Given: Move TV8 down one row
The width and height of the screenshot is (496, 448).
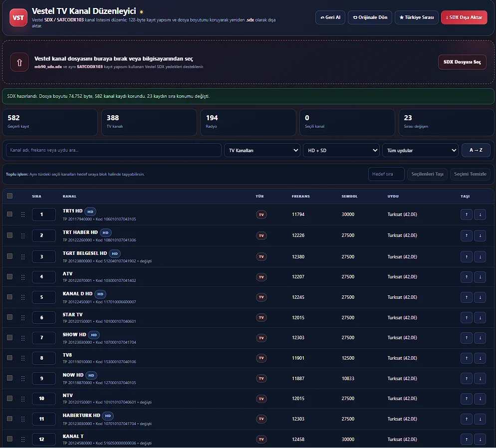Looking at the screenshot, I should (480, 358).
